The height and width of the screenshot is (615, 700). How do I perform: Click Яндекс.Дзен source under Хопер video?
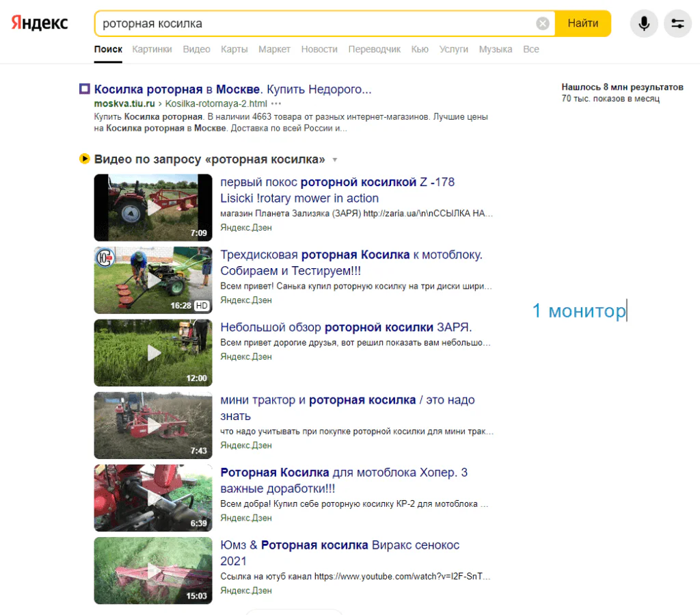[x=246, y=518]
